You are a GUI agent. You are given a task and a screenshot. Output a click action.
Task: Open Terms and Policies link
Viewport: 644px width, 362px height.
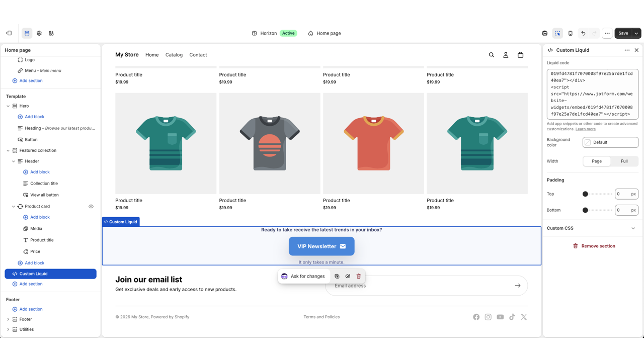[x=321, y=317]
